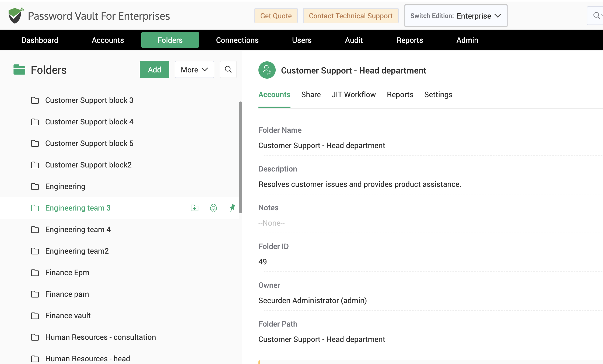Screen dimensions: 603x364
Task: Select the Customer Support block 3 folder
Action: click(89, 100)
